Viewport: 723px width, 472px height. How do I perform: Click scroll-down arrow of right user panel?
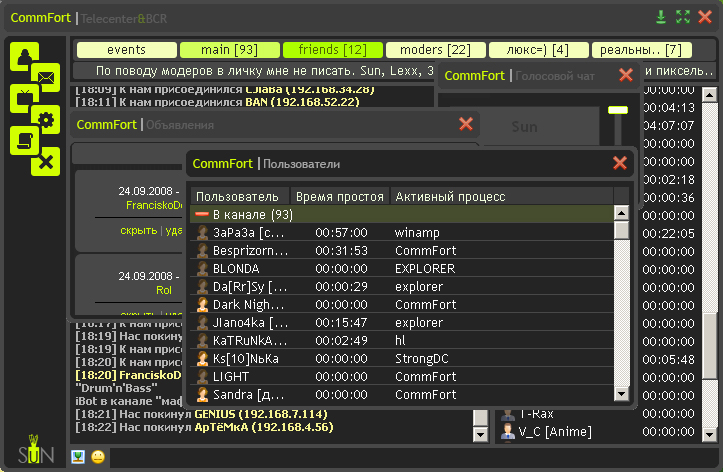point(709,434)
